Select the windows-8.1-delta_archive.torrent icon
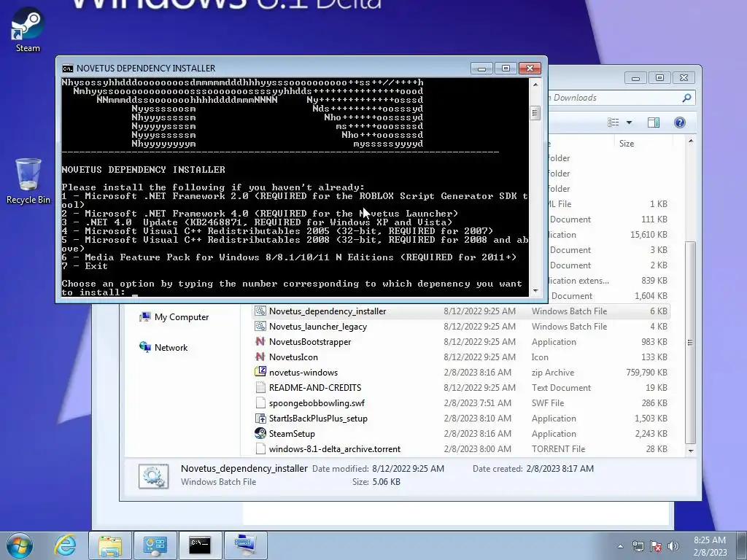The image size is (747, 560). (x=260, y=449)
